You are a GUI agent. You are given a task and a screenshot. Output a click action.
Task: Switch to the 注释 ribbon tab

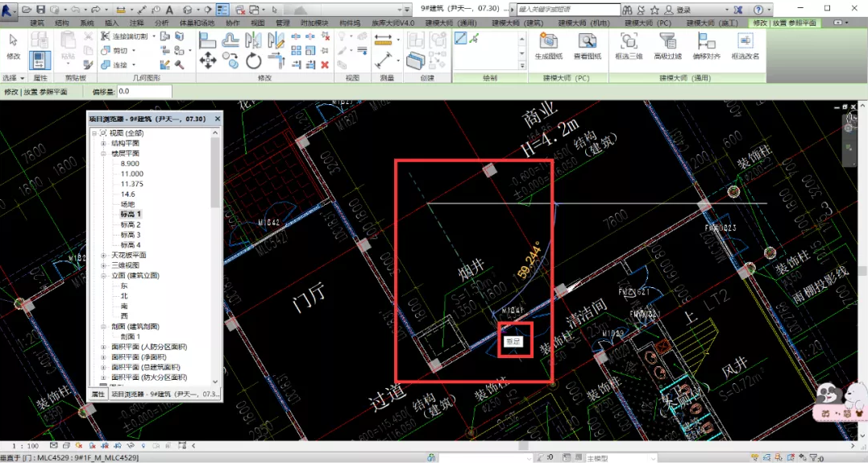point(136,23)
